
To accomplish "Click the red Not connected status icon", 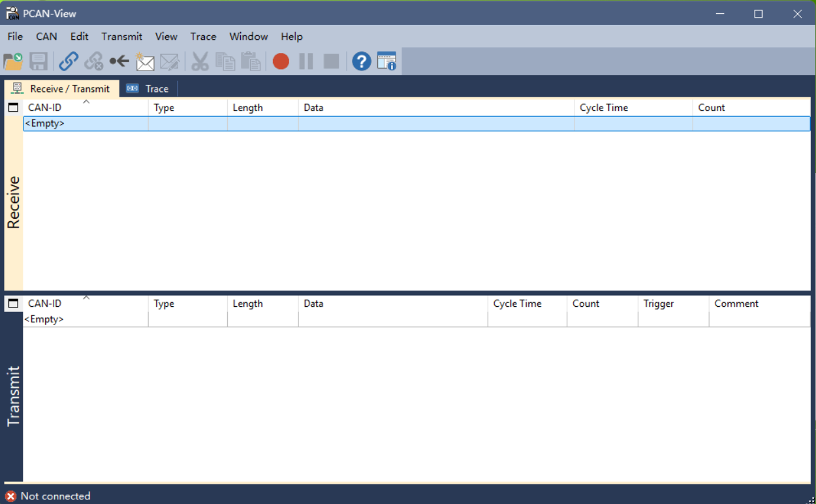I will (10, 496).
